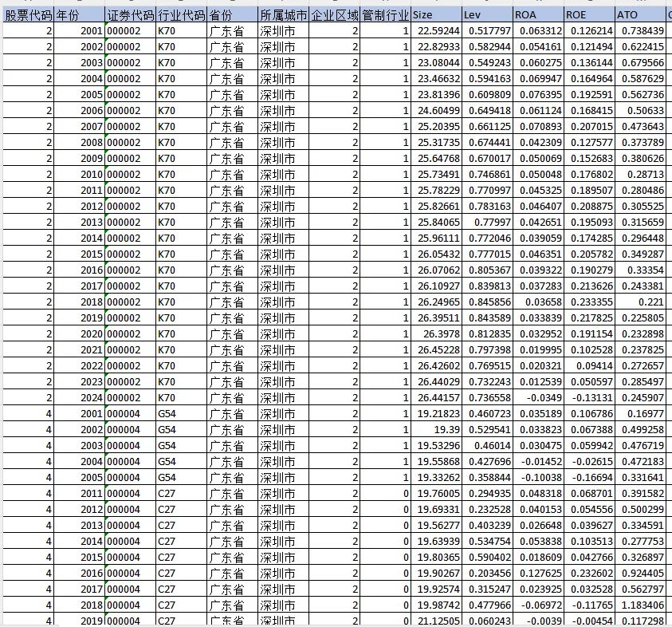Select the 所属城市 column header
Image resolution: width=672 pixels, height=627 pixels.
pyautogui.click(x=283, y=15)
